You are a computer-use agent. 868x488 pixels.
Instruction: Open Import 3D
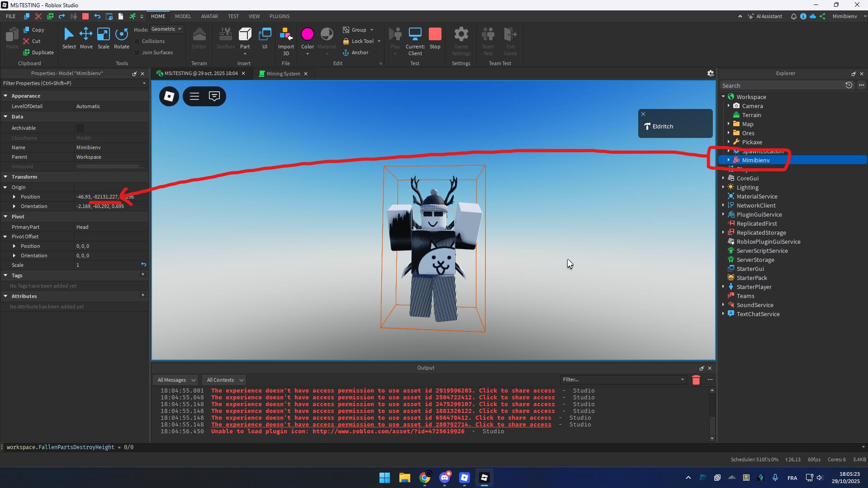286,41
